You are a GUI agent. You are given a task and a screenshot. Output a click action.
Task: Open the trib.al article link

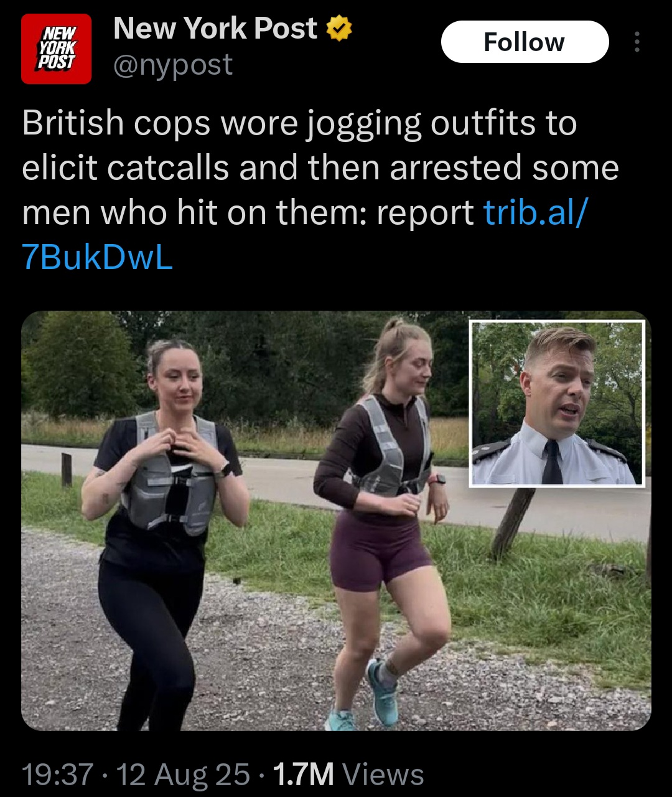(534, 213)
